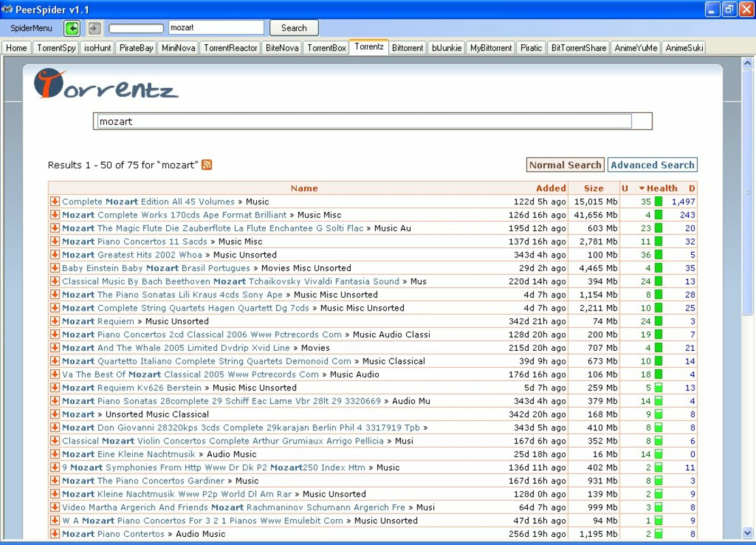The image size is (756, 545).
Task: Click download icon for Mozart Piano Contertos Audio Music
Action: pyautogui.click(x=55, y=533)
